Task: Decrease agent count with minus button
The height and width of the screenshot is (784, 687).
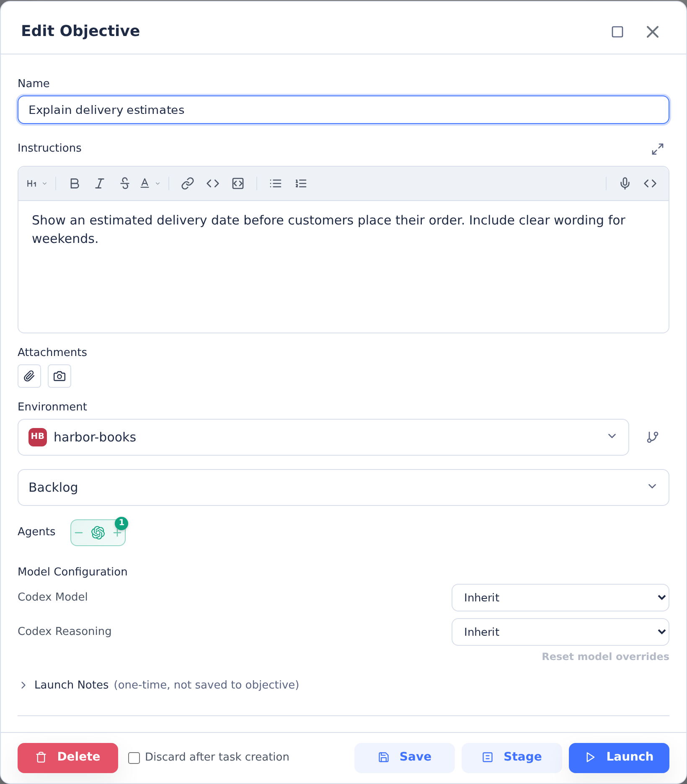Action: [x=79, y=533]
